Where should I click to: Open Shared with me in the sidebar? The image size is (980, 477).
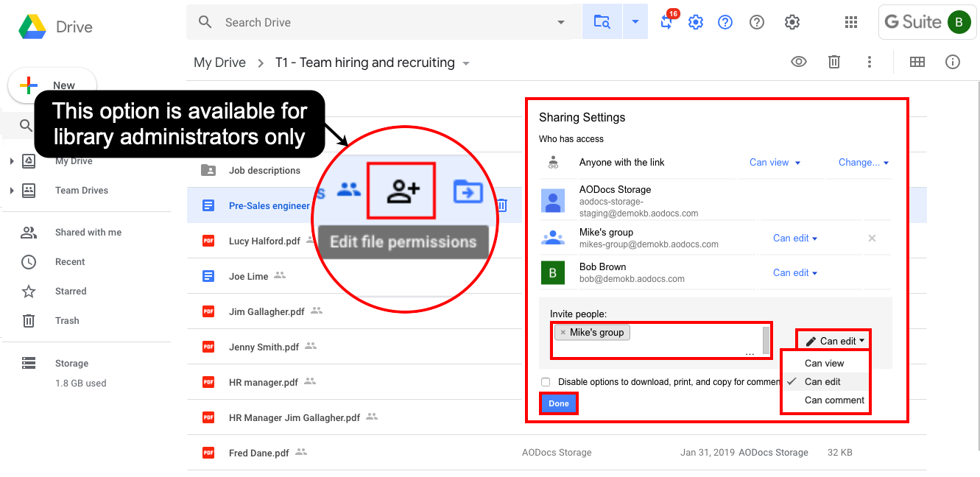88,233
